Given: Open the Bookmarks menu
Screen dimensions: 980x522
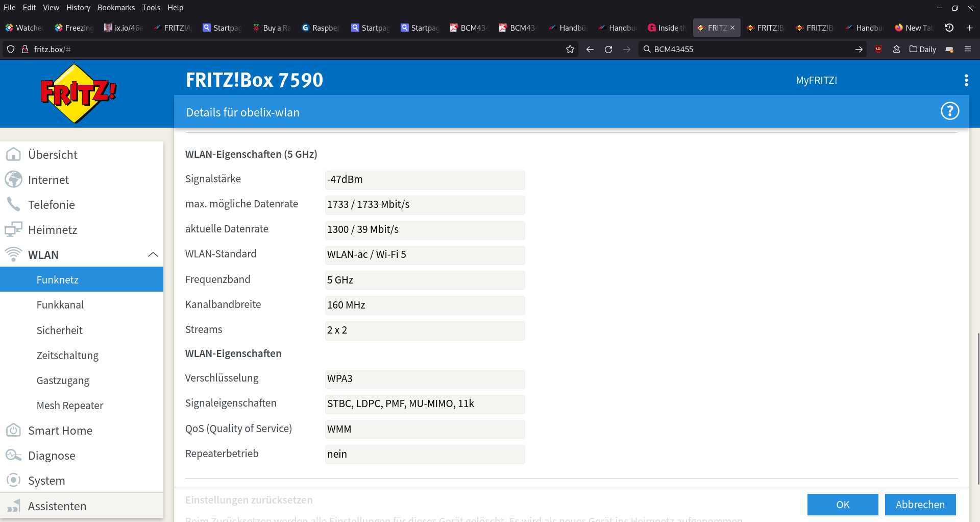Looking at the screenshot, I should [116, 8].
